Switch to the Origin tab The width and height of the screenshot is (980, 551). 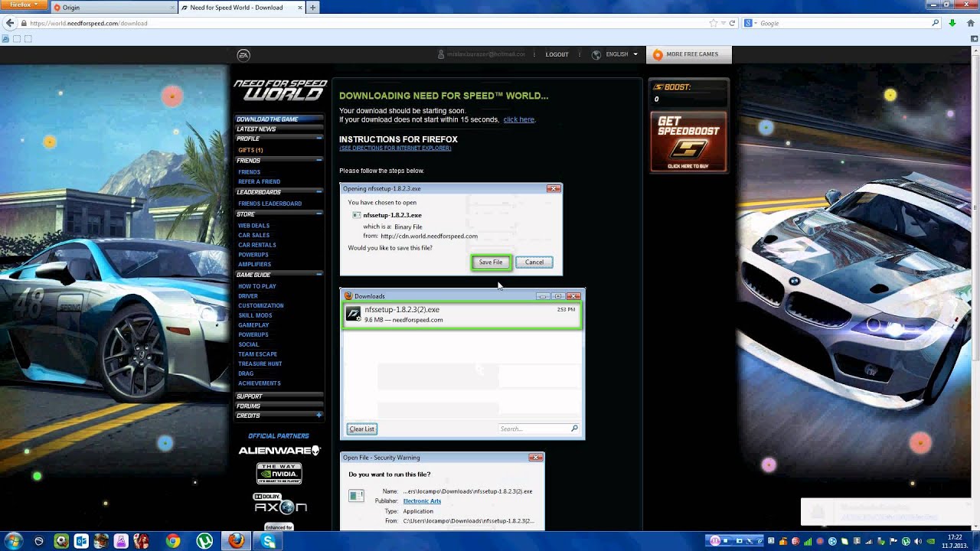click(x=113, y=8)
